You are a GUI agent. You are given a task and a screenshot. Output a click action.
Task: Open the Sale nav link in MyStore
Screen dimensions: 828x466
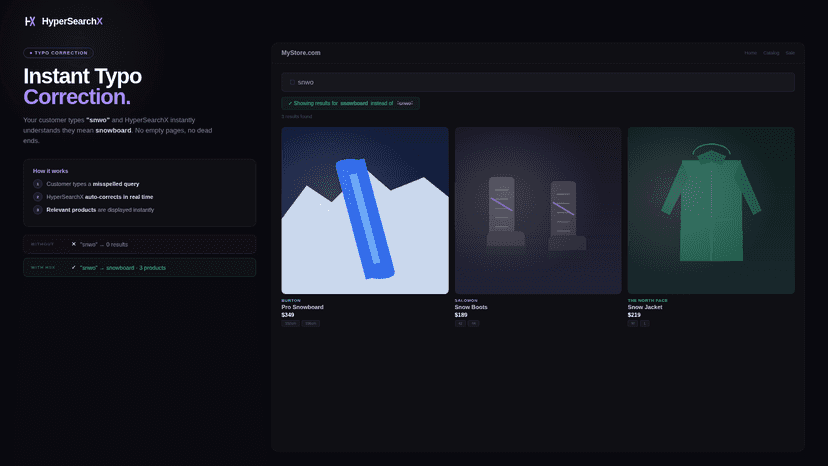coord(790,53)
